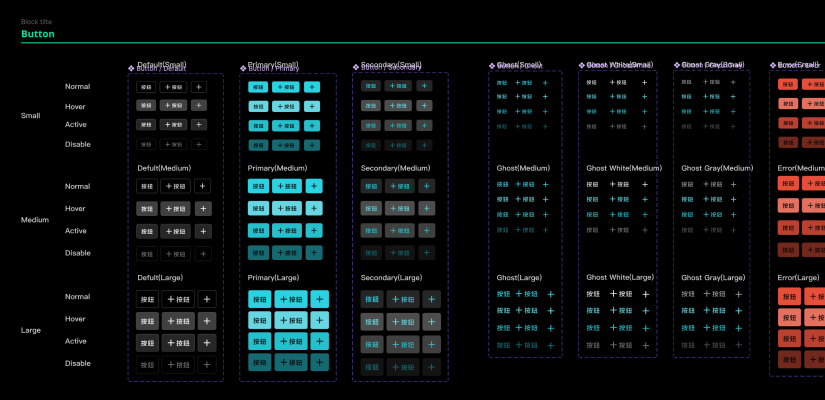Viewport: 825px width, 400px height.
Task: Click the plus-only Default Large Normal button
Action: coord(207,299)
